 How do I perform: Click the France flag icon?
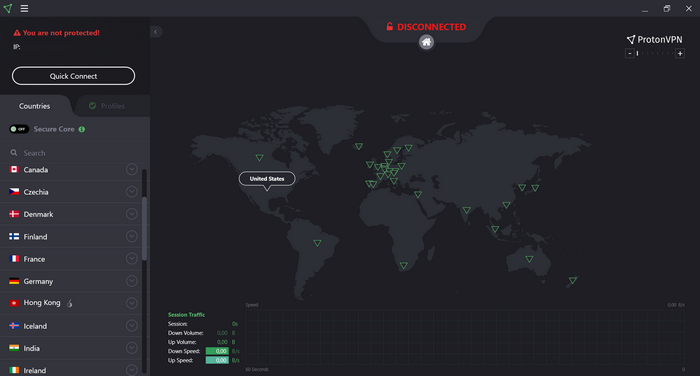coord(14,259)
